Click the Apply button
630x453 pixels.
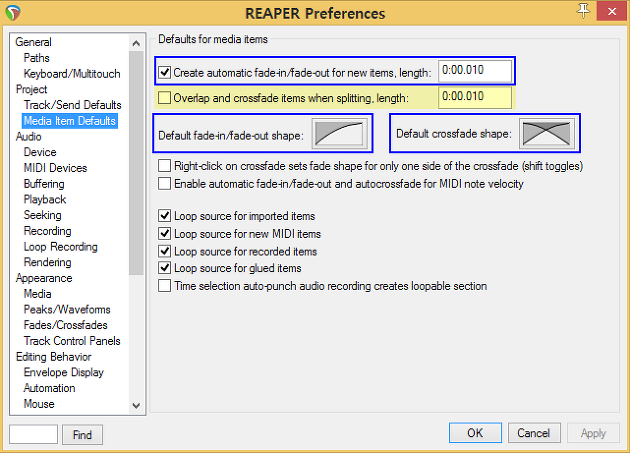click(593, 433)
